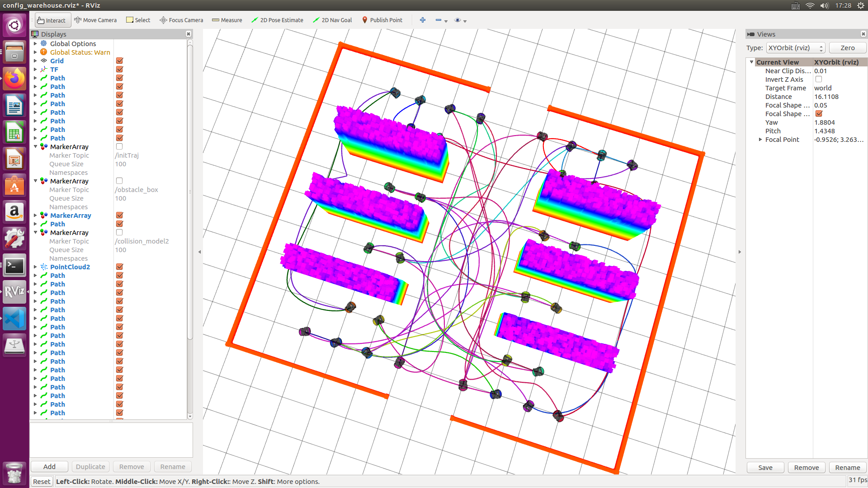Switch to the Select tool

(138, 20)
